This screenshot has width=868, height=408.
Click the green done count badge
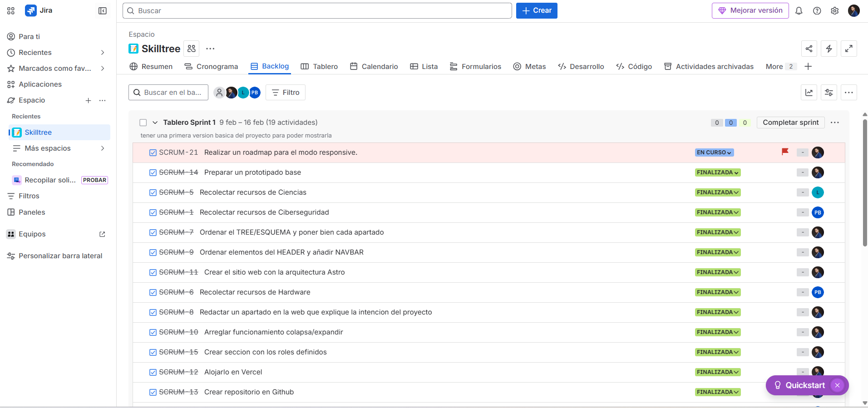point(745,123)
